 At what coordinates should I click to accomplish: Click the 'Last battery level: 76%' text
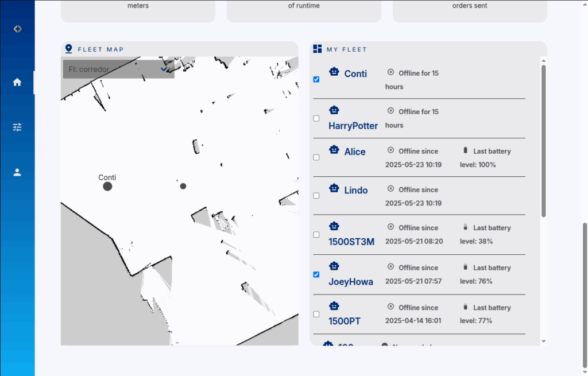coord(485,274)
